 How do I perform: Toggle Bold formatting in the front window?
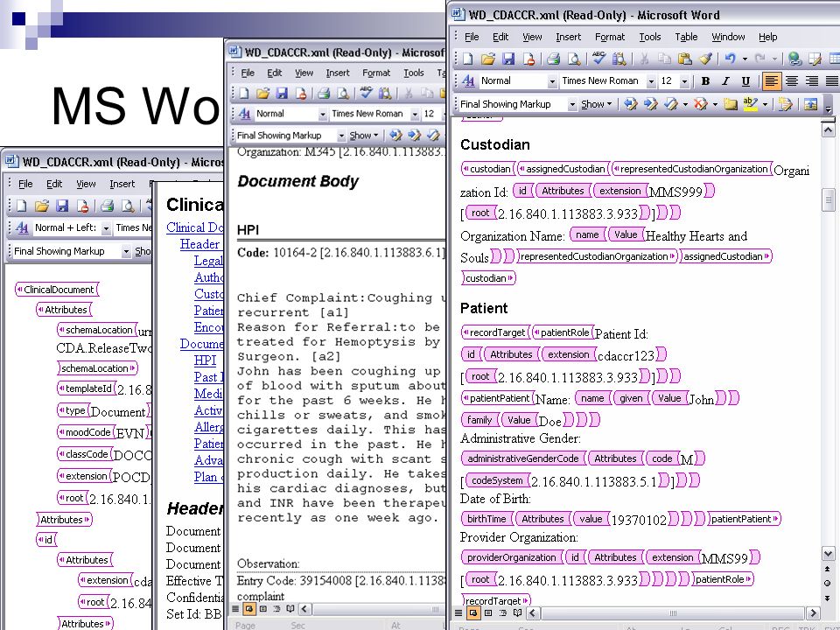coord(705,80)
